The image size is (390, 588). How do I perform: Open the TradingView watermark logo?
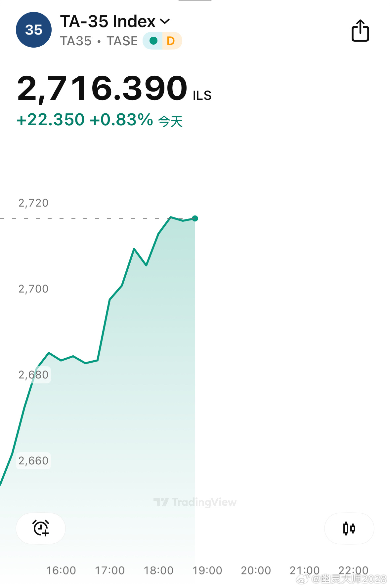click(x=195, y=502)
